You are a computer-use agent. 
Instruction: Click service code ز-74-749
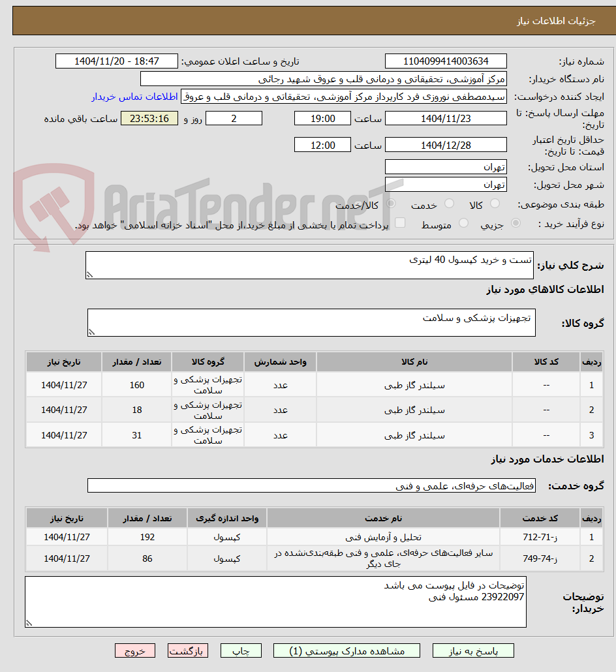tap(540, 558)
